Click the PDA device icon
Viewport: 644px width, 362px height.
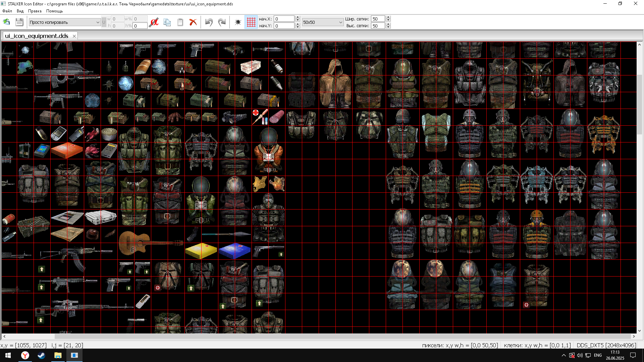[x=58, y=134]
